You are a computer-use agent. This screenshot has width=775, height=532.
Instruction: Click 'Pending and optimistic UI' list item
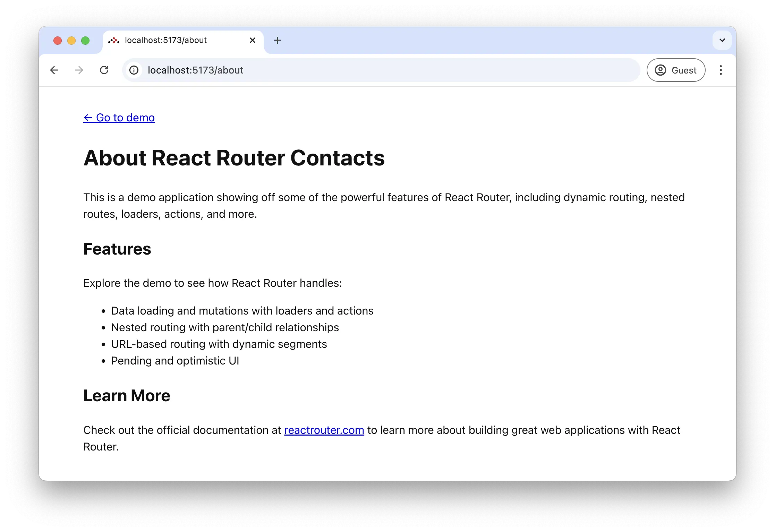pyautogui.click(x=175, y=361)
